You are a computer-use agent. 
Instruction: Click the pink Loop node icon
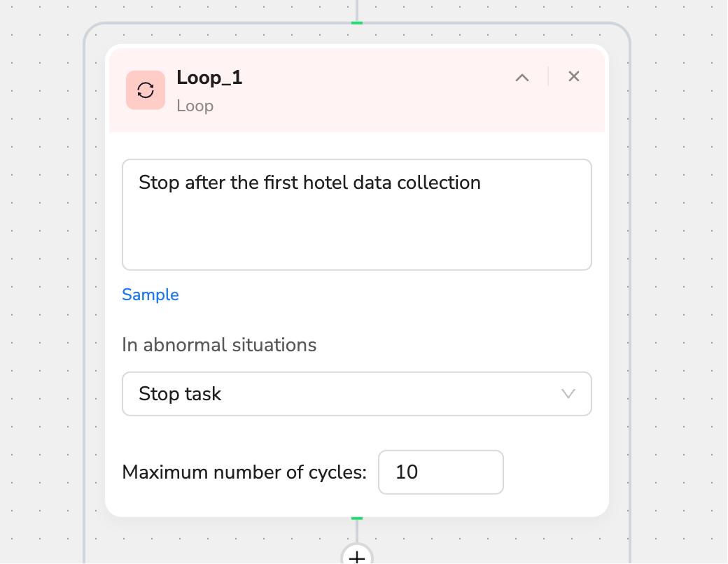(146, 90)
